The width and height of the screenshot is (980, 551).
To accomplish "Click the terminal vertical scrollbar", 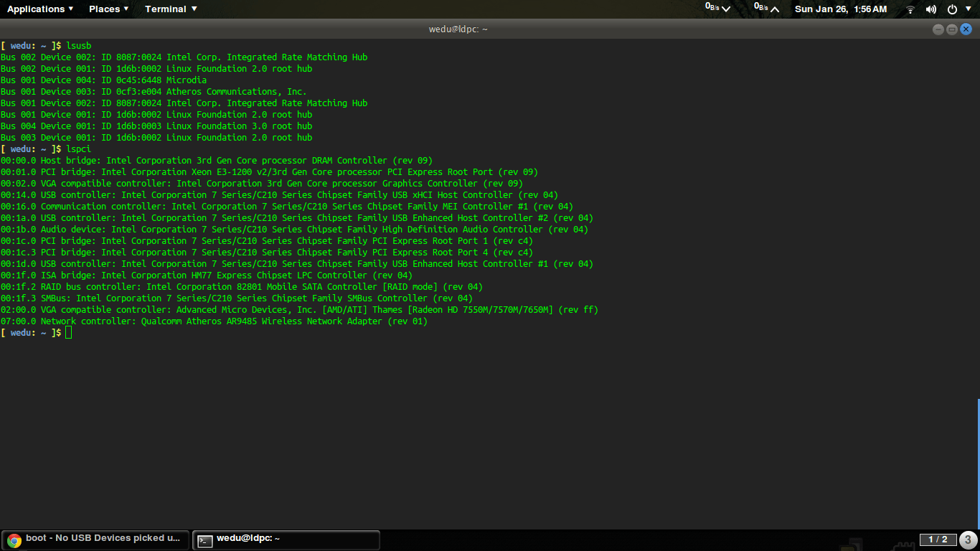I will pyautogui.click(x=977, y=463).
